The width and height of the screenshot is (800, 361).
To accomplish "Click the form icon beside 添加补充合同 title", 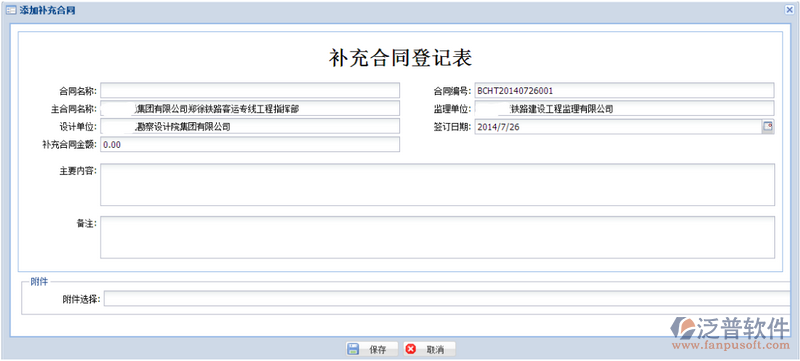I will point(11,10).
